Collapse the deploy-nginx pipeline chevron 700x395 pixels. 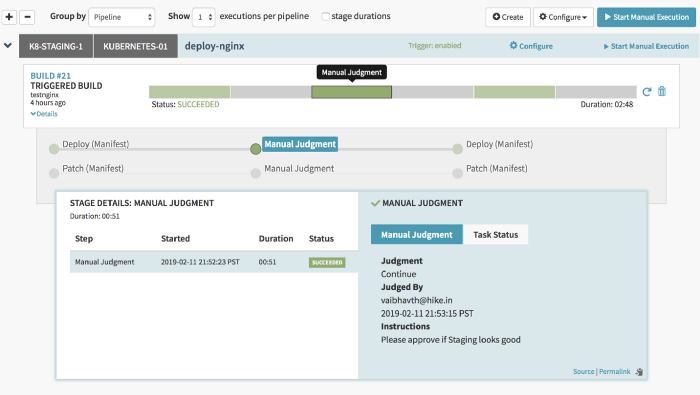8,46
